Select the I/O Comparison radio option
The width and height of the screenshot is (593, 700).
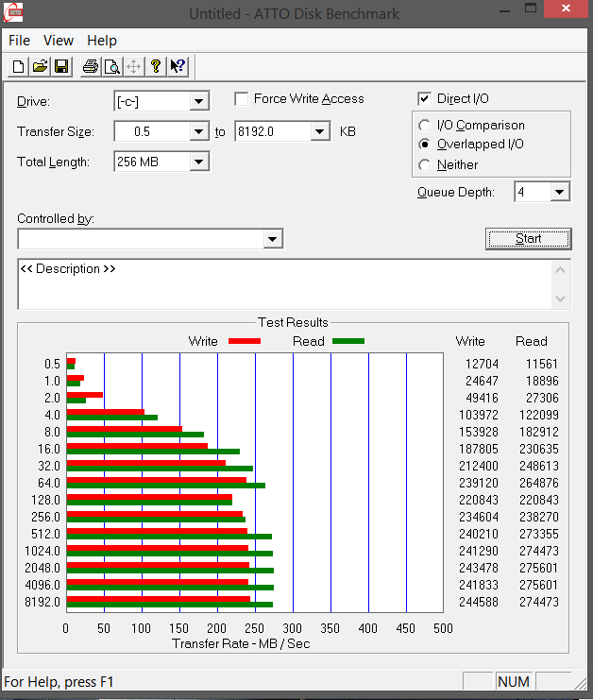pos(424,126)
